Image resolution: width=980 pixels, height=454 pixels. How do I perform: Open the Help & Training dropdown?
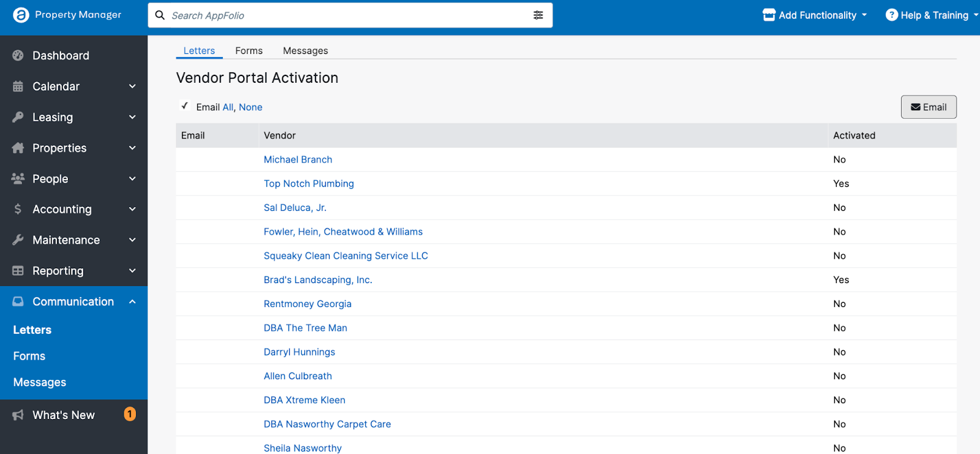[x=932, y=15]
